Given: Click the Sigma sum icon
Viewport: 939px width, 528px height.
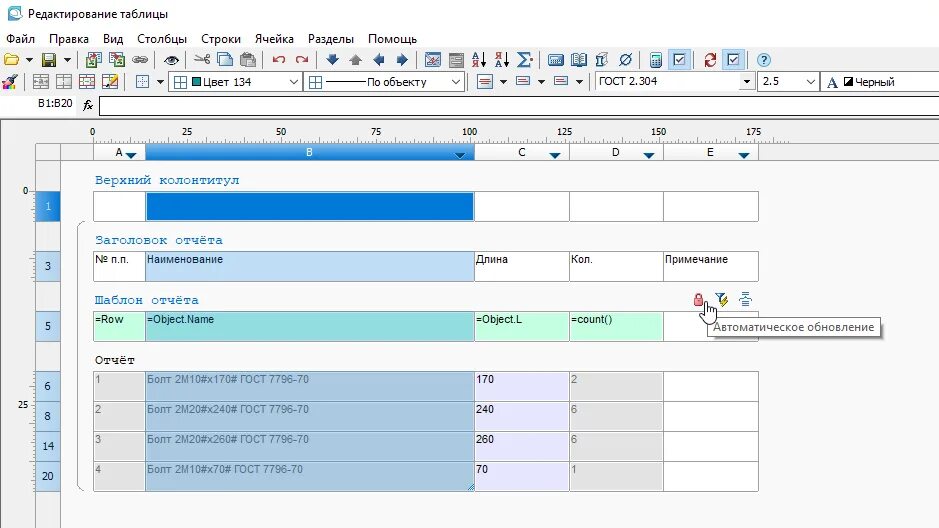Looking at the screenshot, I should [524, 60].
